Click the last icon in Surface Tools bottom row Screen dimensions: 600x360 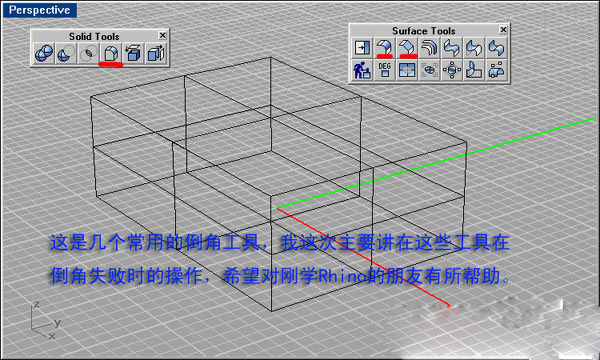tap(496, 70)
